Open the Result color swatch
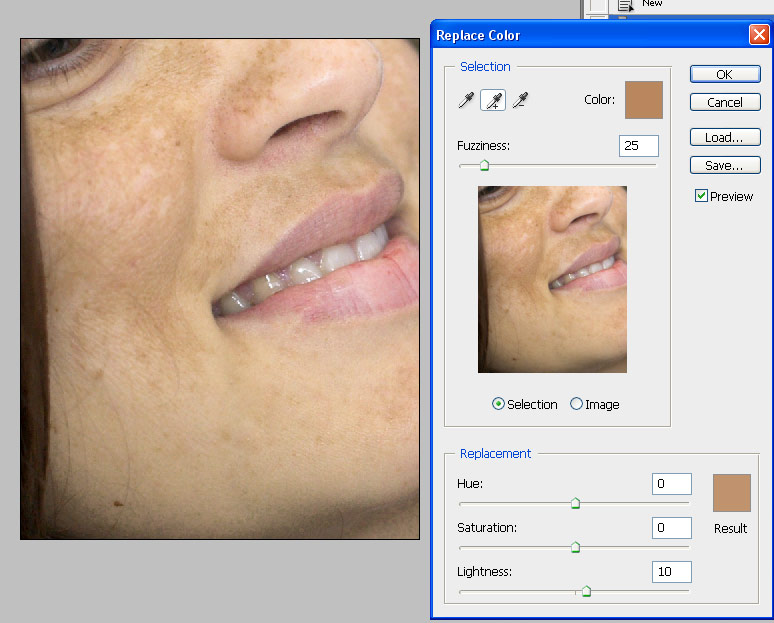The height and width of the screenshot is (623, 774). point(731,493)
